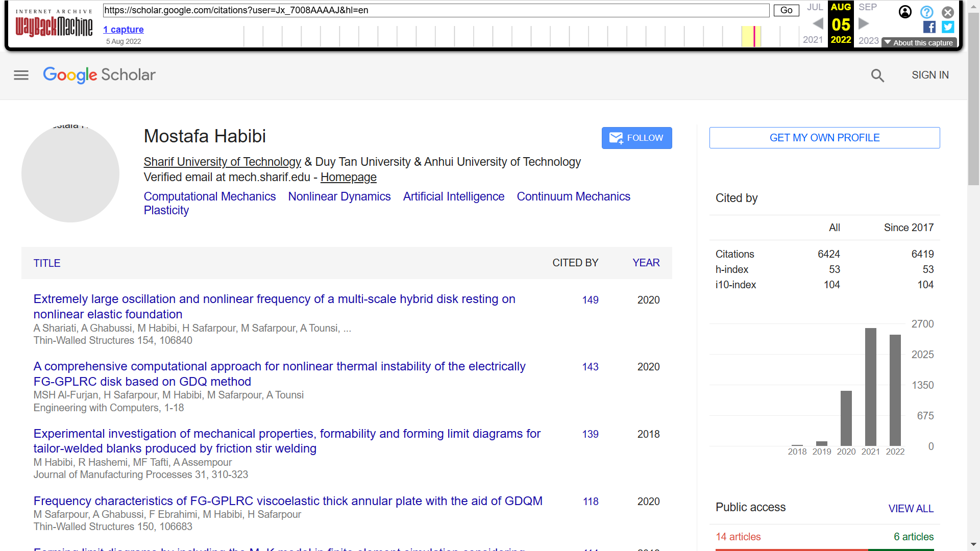Open the hamburger menu in Google Scholar

pos(21,76)
